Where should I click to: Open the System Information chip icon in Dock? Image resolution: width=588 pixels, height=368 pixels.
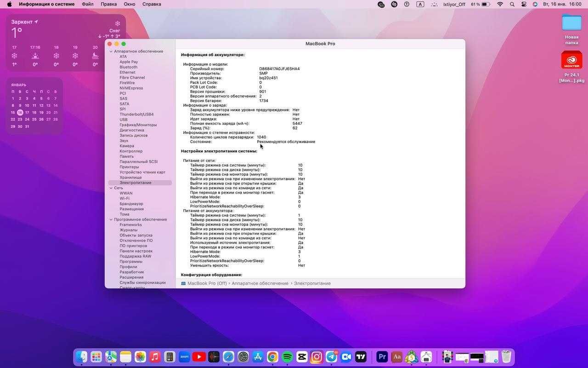click(426, 356)
